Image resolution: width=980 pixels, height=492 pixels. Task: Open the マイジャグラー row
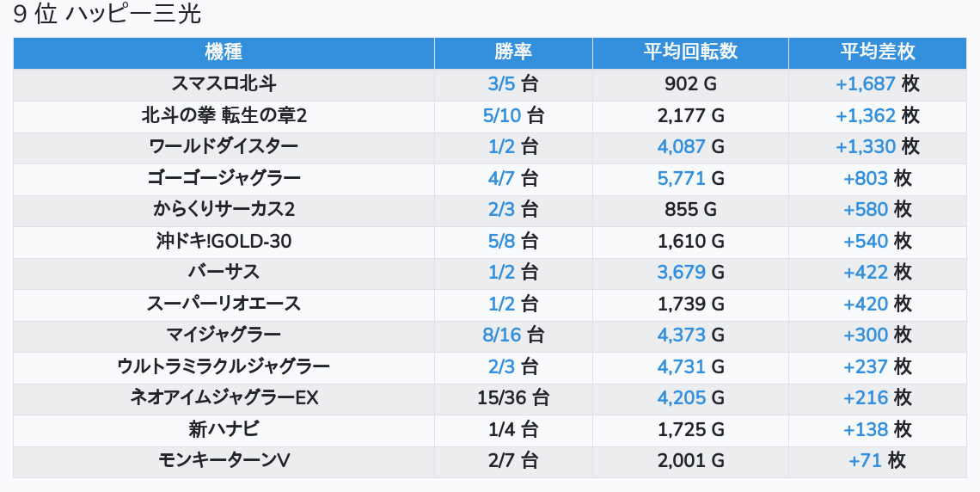[x=224, y=335]
